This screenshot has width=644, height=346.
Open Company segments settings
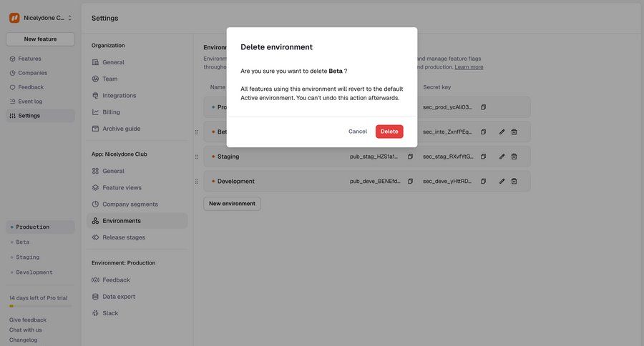(137, 204)
